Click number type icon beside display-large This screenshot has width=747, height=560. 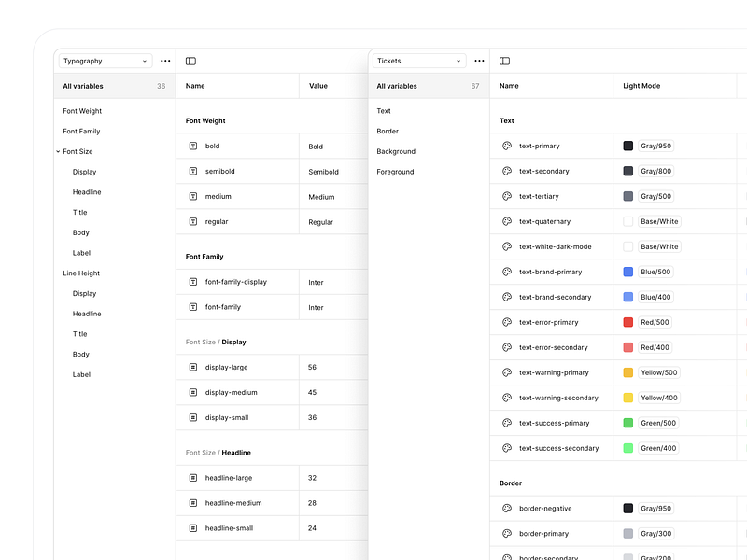pyautogui.click(x=193, y=367)
